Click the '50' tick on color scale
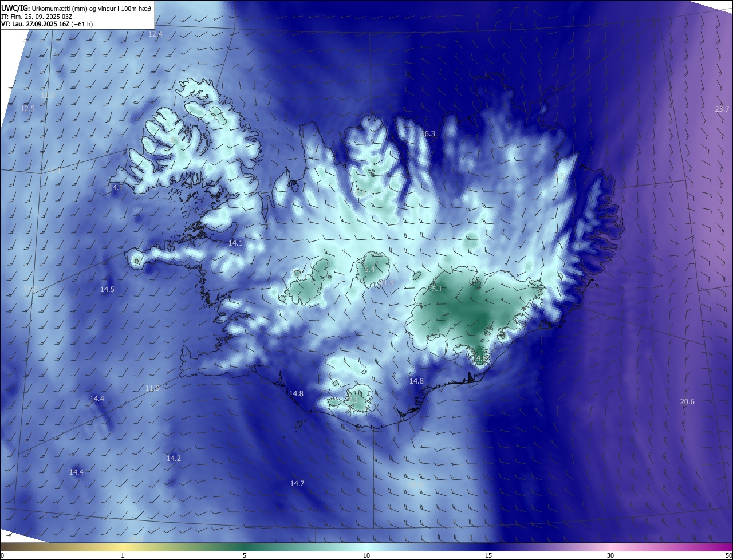The image size is (733, 560). tap(728, 555)
